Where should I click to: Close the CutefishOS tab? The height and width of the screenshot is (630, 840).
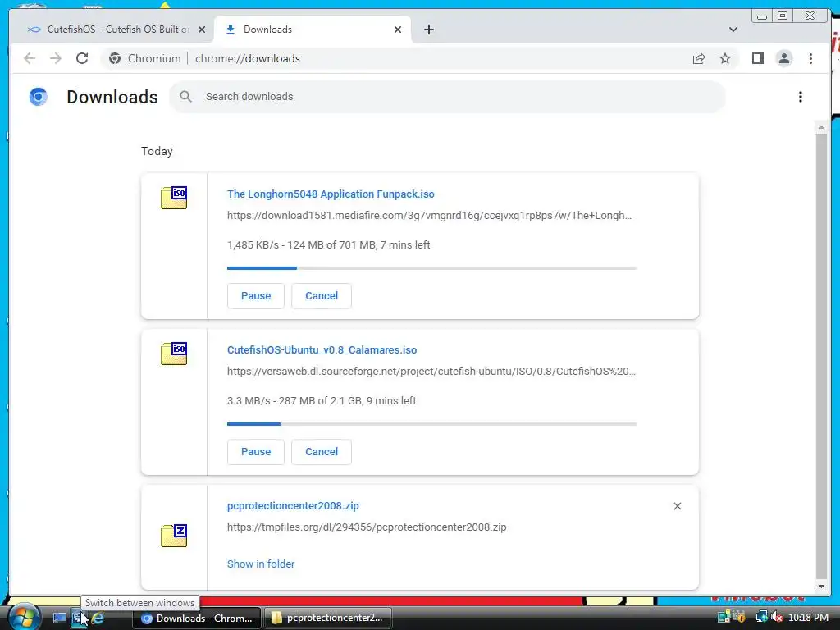tap(202, 30)
